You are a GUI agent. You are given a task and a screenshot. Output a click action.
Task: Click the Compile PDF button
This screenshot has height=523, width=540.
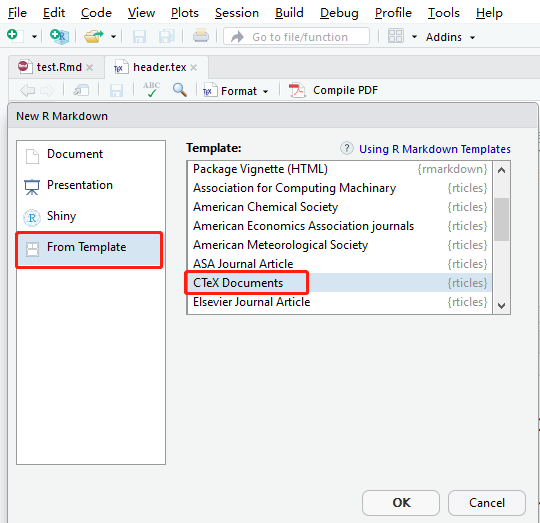pos(333,90)
